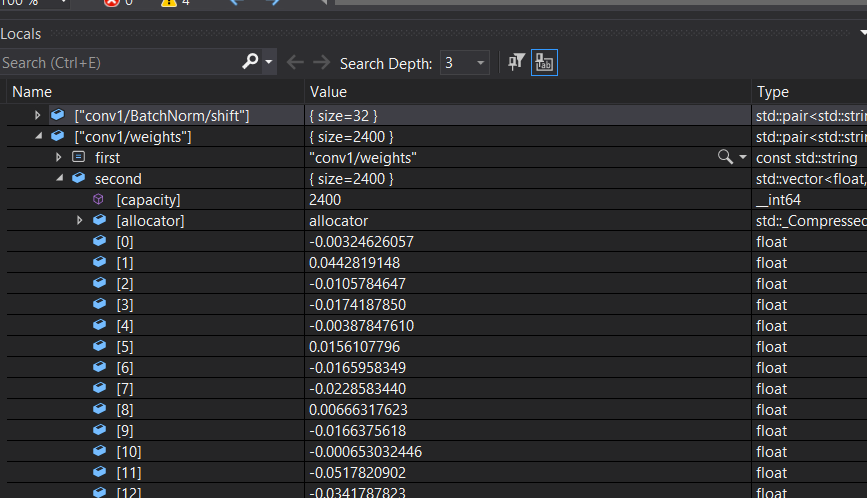Expand the [allocator] node
868x498 pixels.
tap(79, 220)
